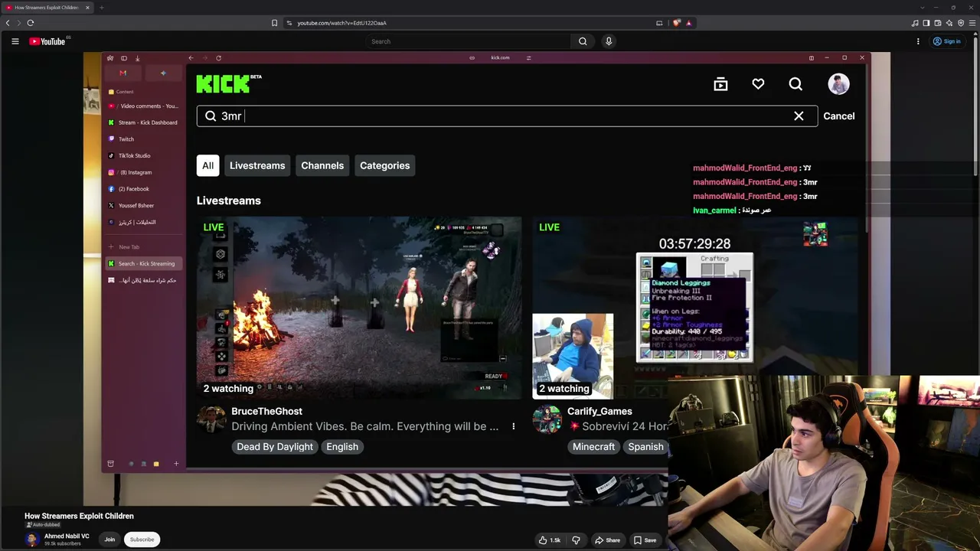Switch to Youssef Bsheer X tab

[144, 206]
